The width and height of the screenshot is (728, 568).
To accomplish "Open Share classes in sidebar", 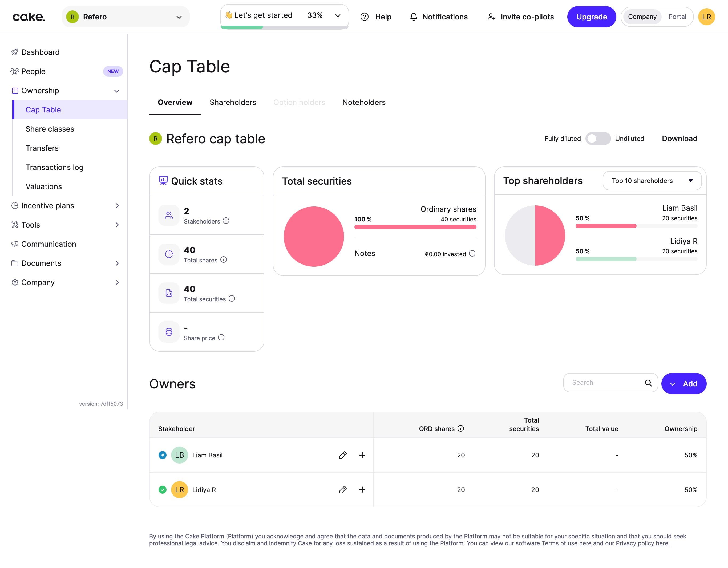I will pos(50,129).
